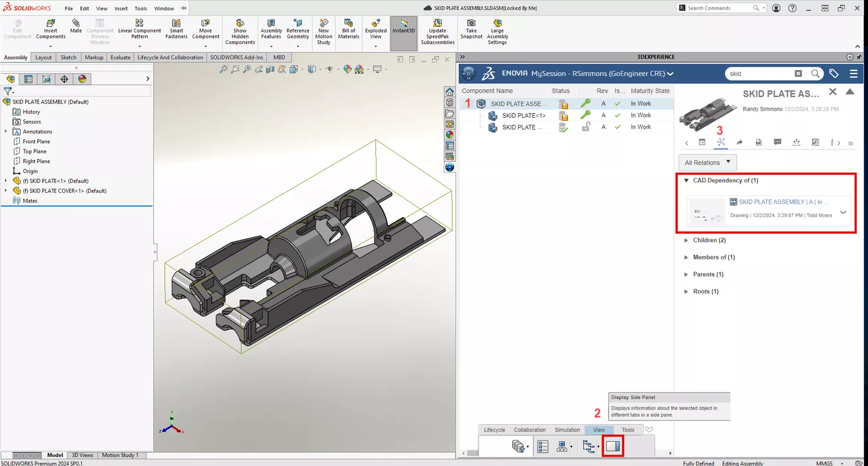Expand (f) SKID PLATE COVER<1> node
The height and width of the screenshot is (466, 868).
pyautogui.click(x=6, y=191)
